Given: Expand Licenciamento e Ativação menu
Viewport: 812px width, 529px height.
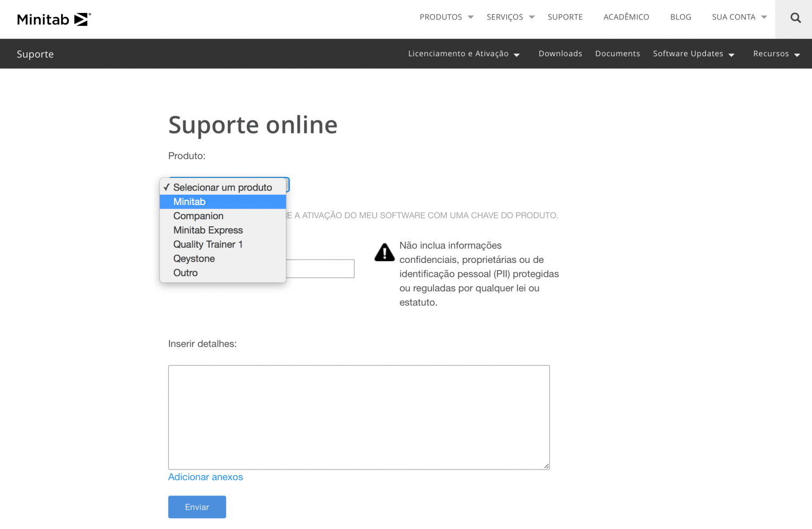Looking at the screenshot, I should click(464, 54).
